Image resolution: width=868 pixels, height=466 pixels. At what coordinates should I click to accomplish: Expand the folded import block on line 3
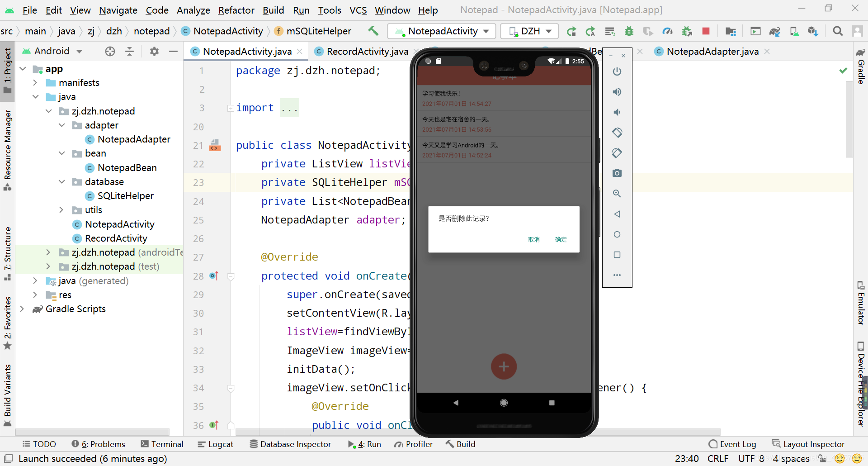pyautogui.click(x=231, y=108)
